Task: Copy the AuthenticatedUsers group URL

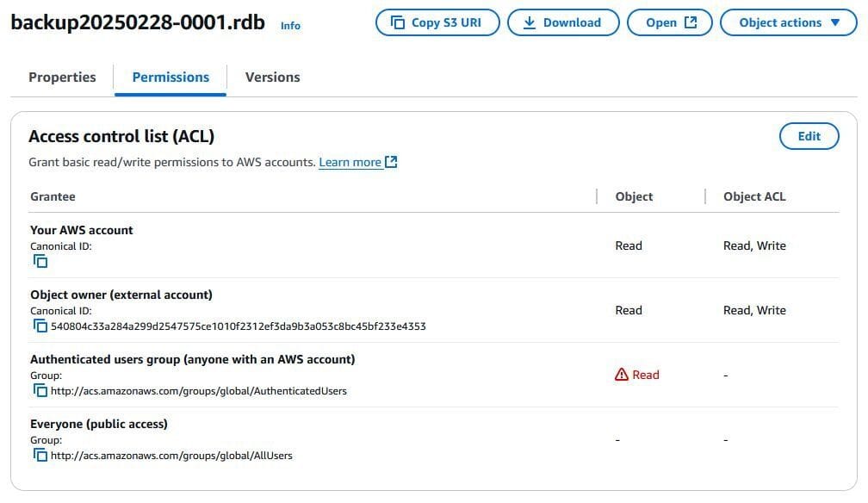Action: pos(40,389)
